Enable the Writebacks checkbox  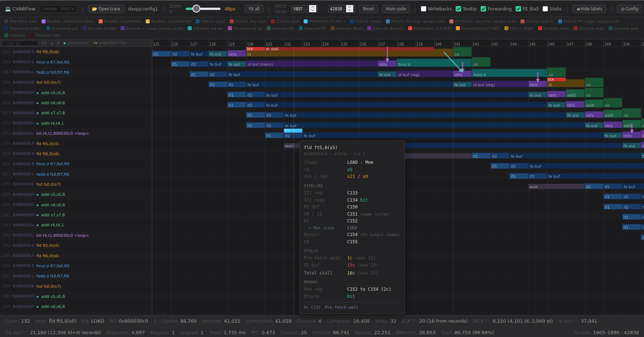423,9
